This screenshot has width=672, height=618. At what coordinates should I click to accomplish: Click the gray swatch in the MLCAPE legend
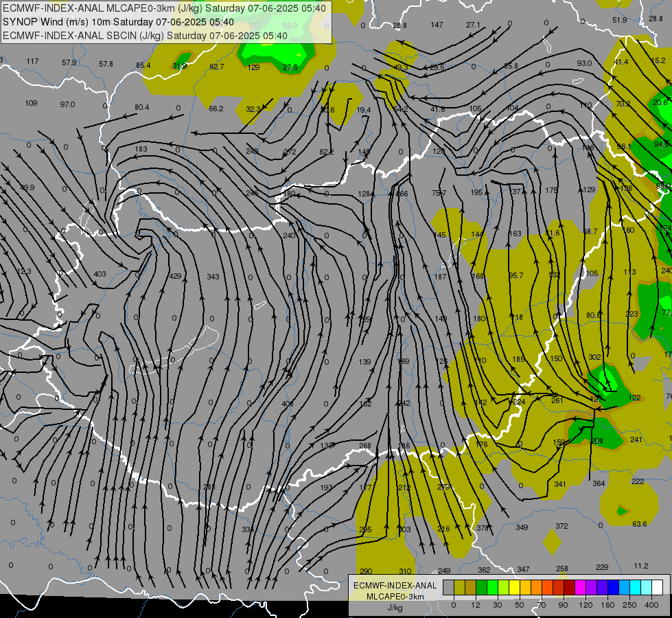tap(449, 587)
